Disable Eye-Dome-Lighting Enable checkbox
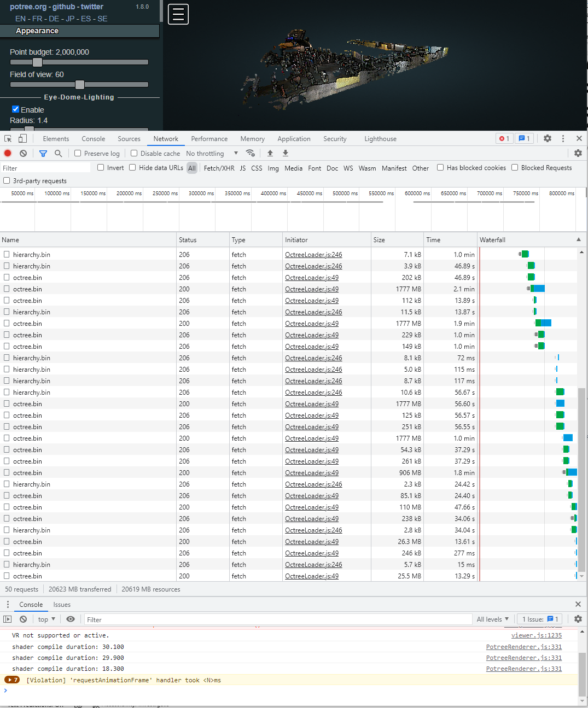Screen dimensions: 588x708 tap(15, 109)
